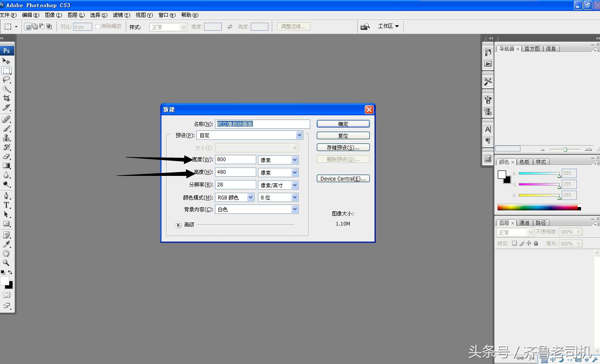The image size is (600, 364).
Task: Toggle lock image pixels in Layers panel
Action: pos(522,243)
